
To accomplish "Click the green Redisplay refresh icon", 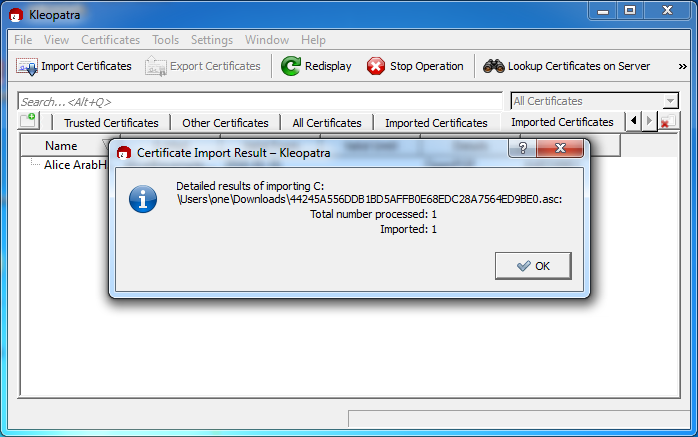I will pos(291,66).
